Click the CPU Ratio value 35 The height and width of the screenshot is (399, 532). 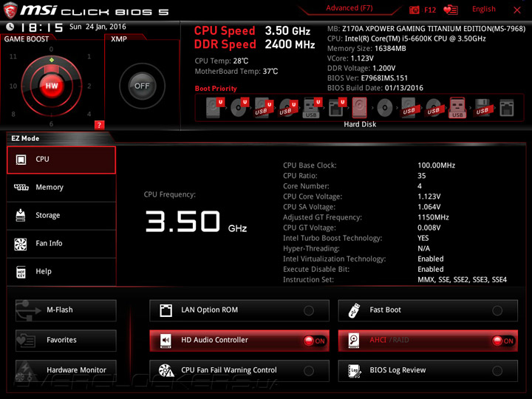click(x=421, y=176)
